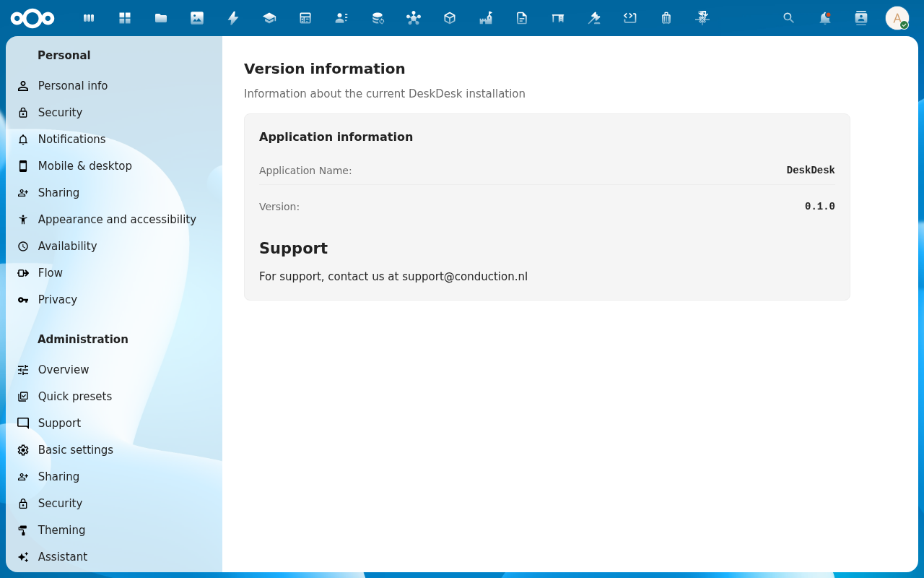Open the 3D cube app icon
The height and width of the screenshot is (578, 924).
click(x=450, y=18)
